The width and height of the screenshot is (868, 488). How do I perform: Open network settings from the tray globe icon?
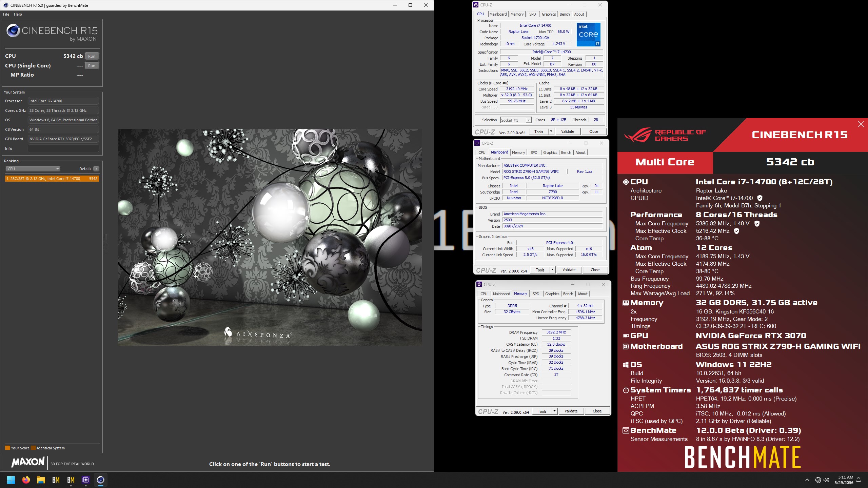click(818, 480)
